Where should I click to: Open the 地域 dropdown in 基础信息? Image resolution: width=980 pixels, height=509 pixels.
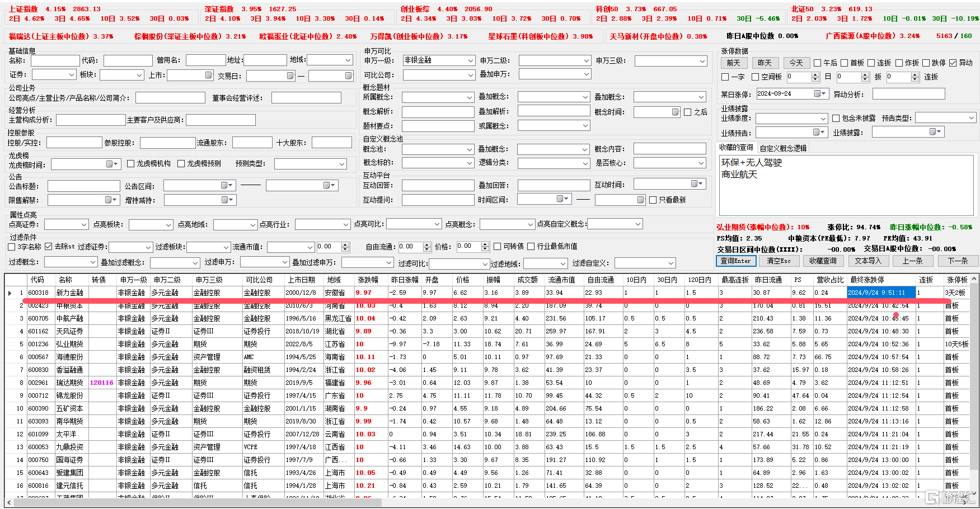pyautogui.click(x=348, y=60)
